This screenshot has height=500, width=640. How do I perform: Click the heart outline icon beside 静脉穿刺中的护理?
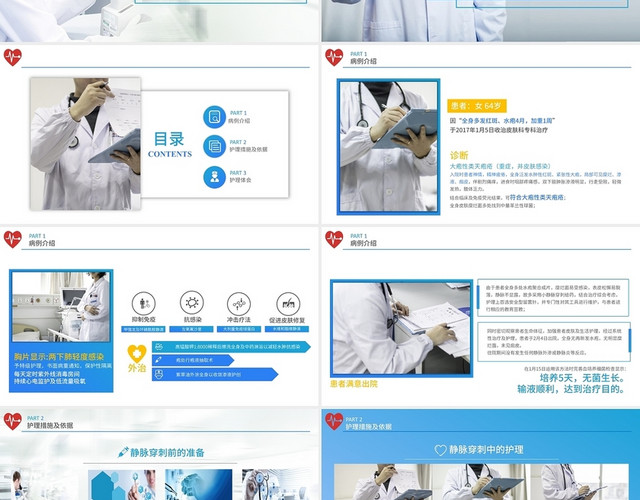coord(440,450)
